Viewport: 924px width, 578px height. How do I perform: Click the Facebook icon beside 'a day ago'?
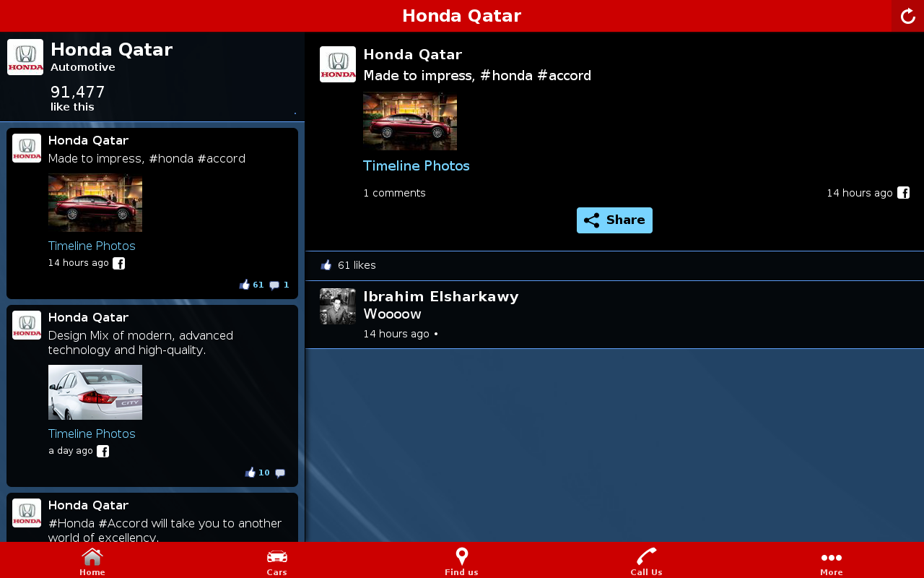pyautogui.click(x=103, y=452)
